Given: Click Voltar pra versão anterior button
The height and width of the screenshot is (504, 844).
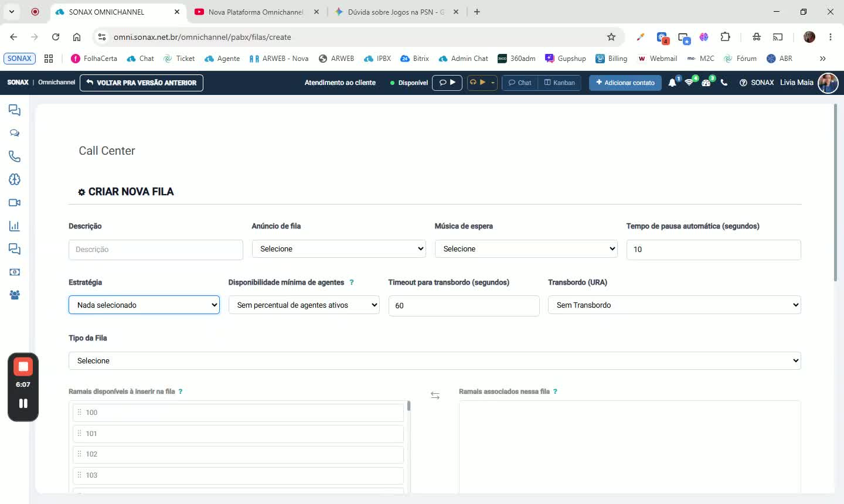Looking at the screenshot, I should pos(141,83).
